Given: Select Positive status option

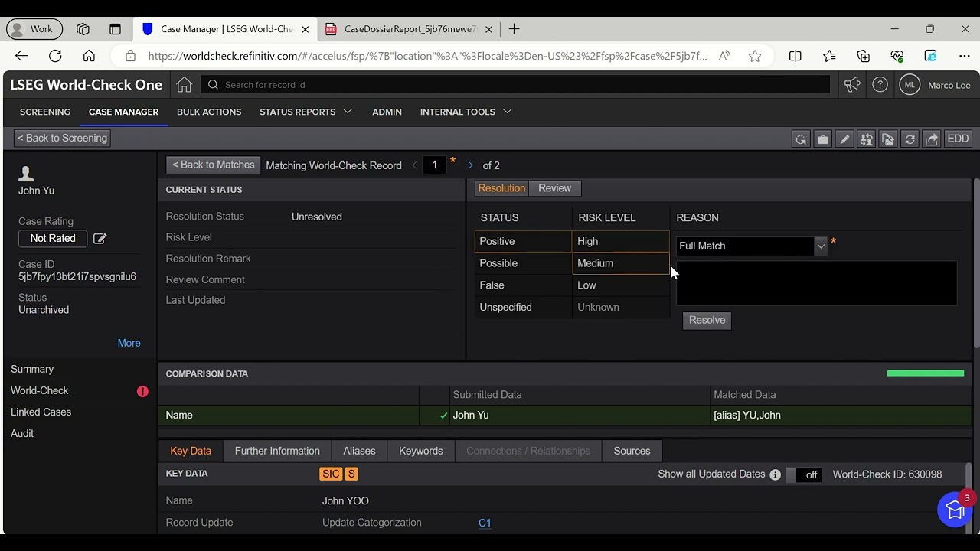Looking at the screenshot, I should [x=523, y=241].
